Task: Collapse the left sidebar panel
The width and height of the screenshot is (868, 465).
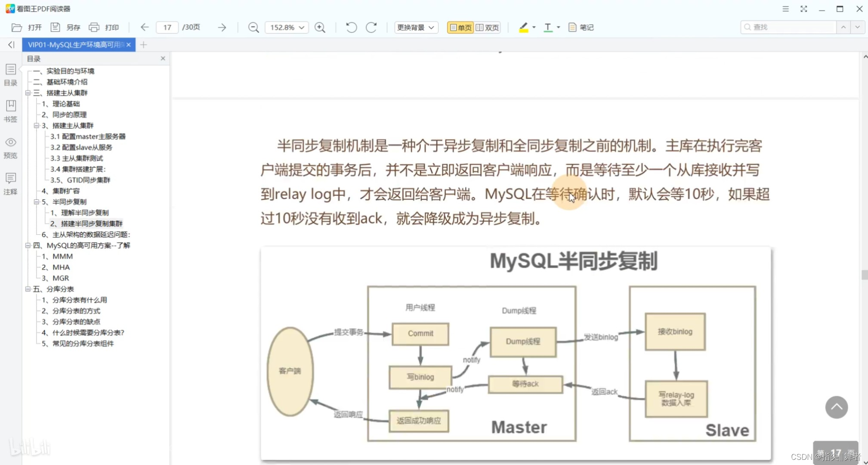Action: point(11,45)
